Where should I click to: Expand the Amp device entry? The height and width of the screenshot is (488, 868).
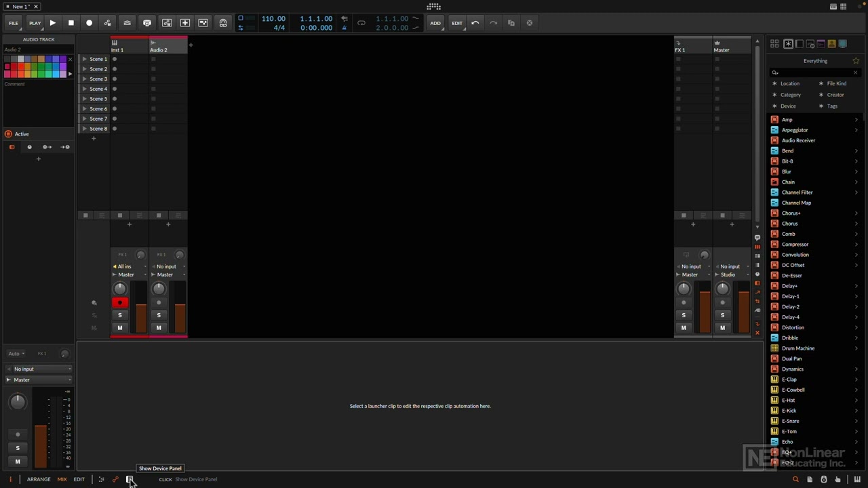tap(856, 119)
